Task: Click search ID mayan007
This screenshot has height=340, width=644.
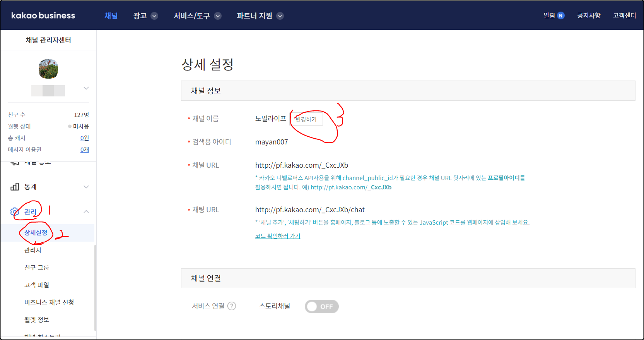Action: click(x=272, y=142)
